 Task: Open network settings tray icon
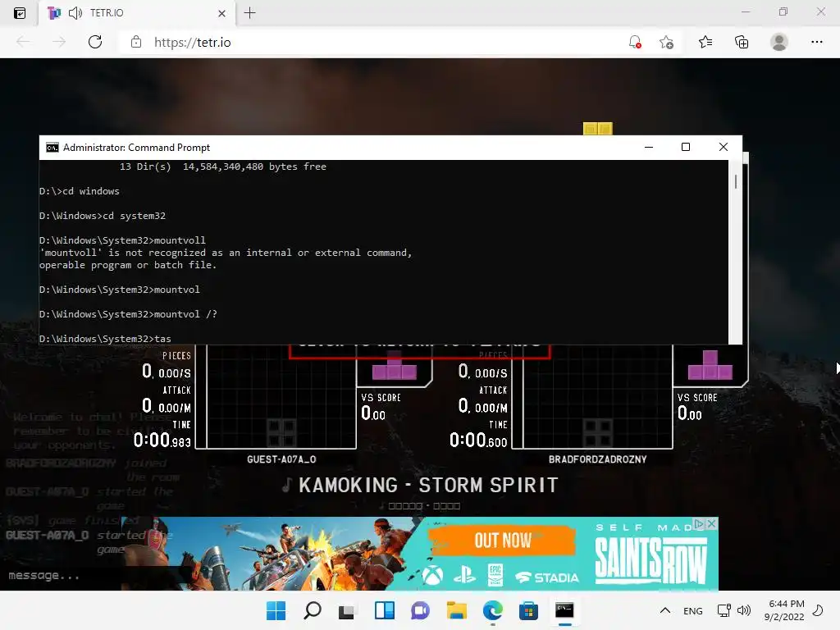click(x=724, y=610)
